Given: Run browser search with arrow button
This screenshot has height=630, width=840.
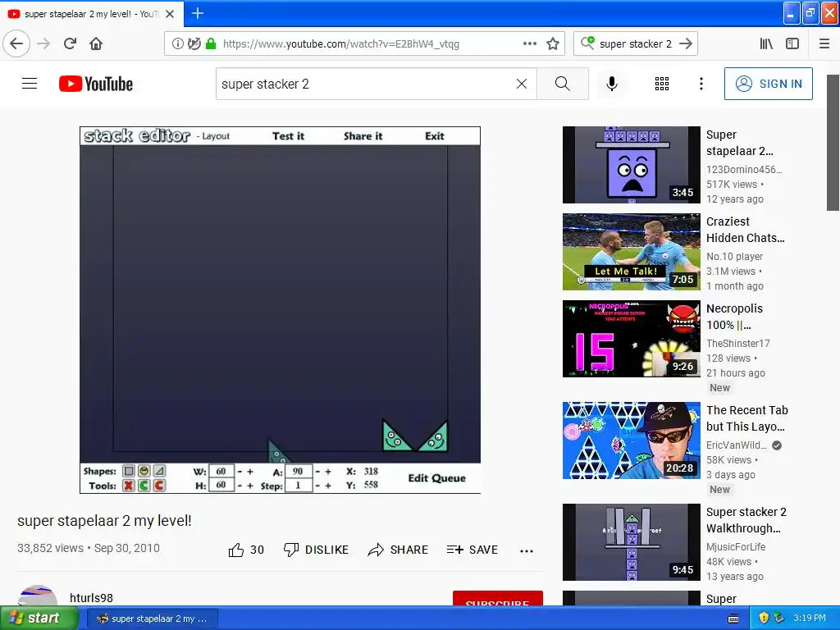Looking at the screenshot, I should point(686,44).
